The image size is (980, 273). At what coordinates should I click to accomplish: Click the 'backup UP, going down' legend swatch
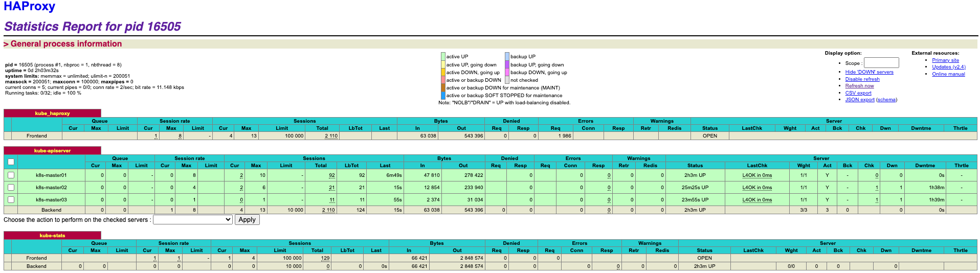pos(507,64)
